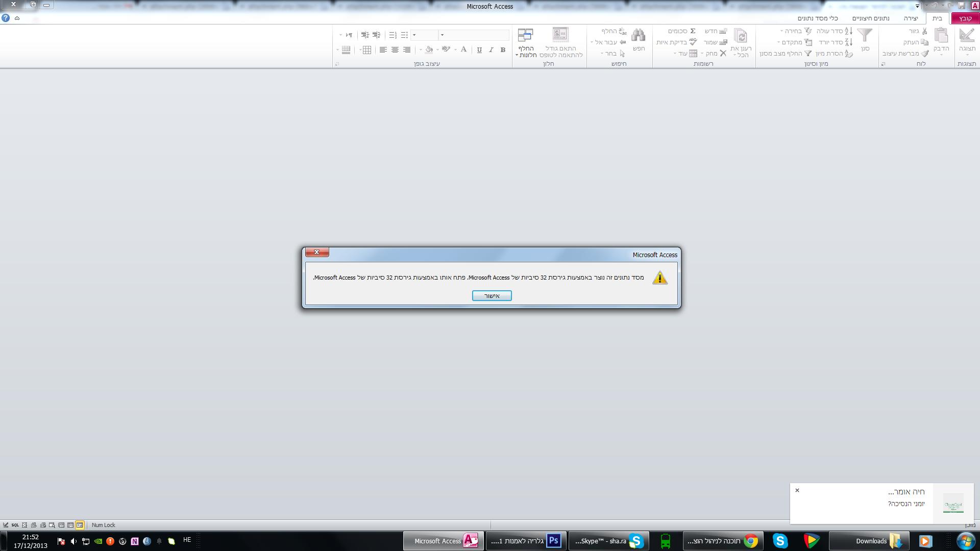Open the font size dropdown
Viewport: 980px width, 551px height.
tap(414, 35)
